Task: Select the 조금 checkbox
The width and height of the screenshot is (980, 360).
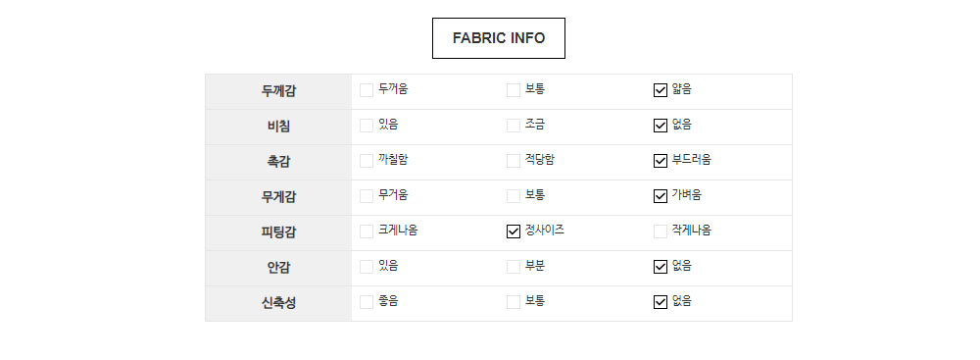Action: coord(514,126)
